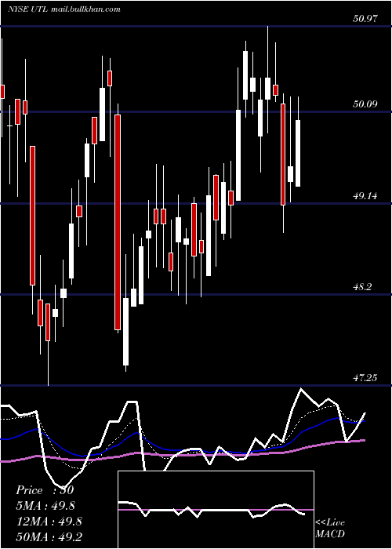Select the 50.09 price level label
Screen dimensions: 392x549
point(365,104)
